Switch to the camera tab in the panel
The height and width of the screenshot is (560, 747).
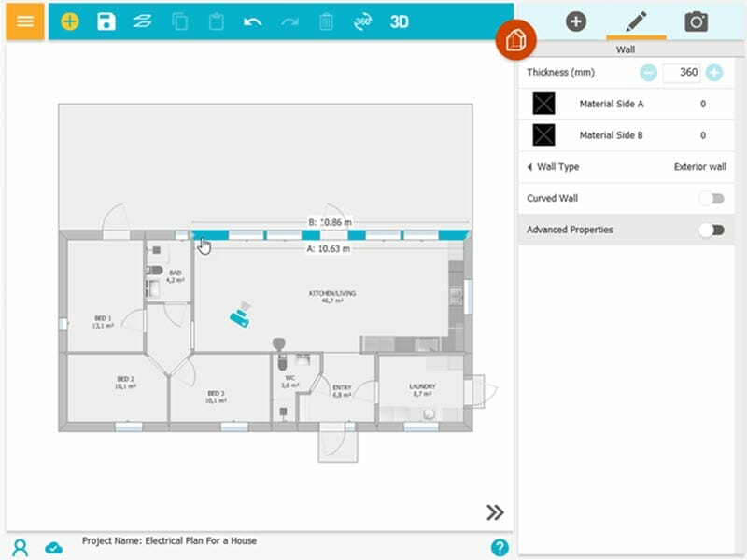click(x=697, y=21)
